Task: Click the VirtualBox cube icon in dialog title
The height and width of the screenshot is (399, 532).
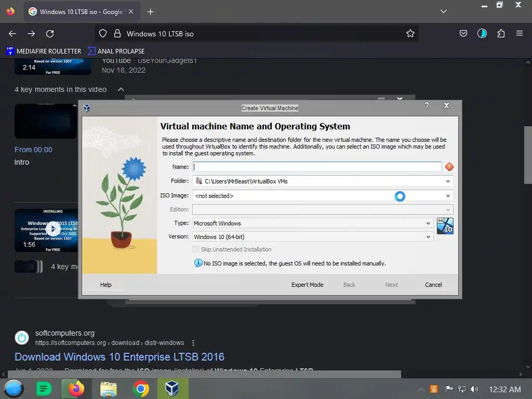Action: point(87,108)
